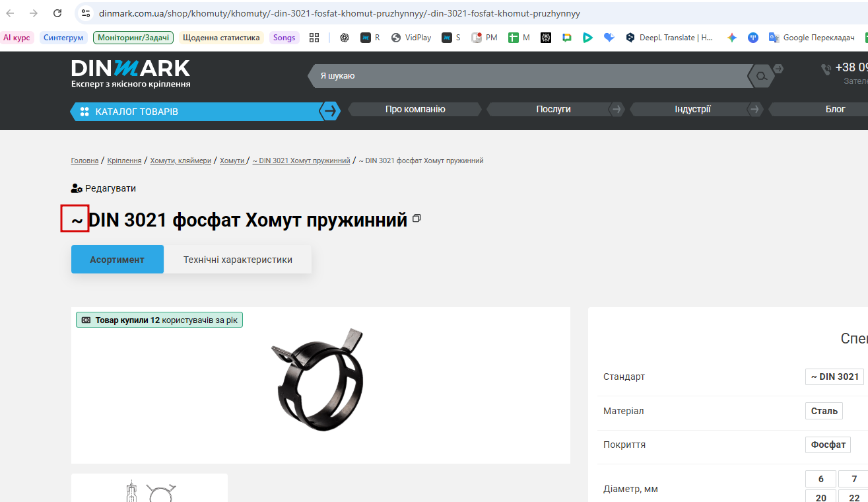Open the Щоденна статистика bookmark group

pyautogui.click(x=221, y=38)
